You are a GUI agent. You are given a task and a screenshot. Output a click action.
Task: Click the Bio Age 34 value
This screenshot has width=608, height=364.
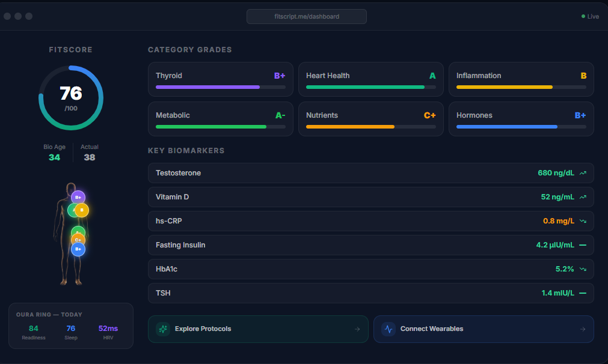pyautogui.click(x=54, y=157)
